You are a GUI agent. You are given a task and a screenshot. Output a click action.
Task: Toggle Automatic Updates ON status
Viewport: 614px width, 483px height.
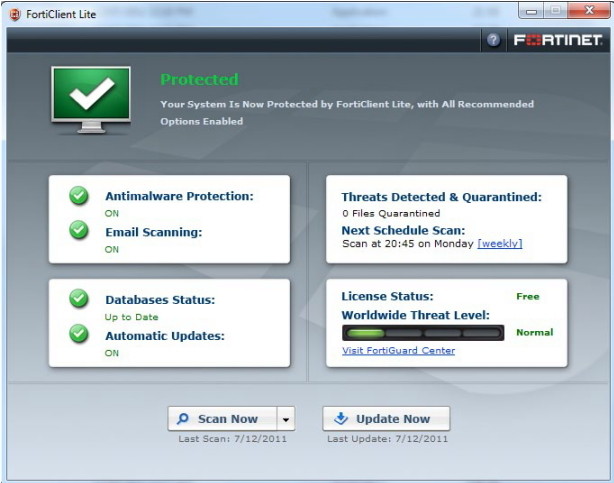click(x=112, y=353)
